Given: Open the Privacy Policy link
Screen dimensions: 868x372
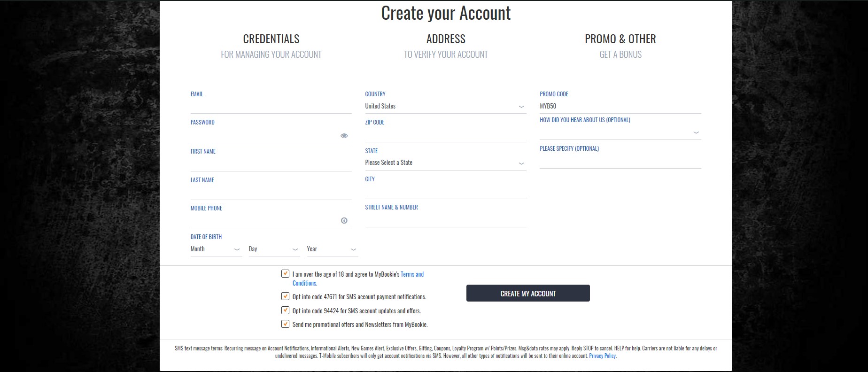Looking at the screenshot, I should 602,356.
